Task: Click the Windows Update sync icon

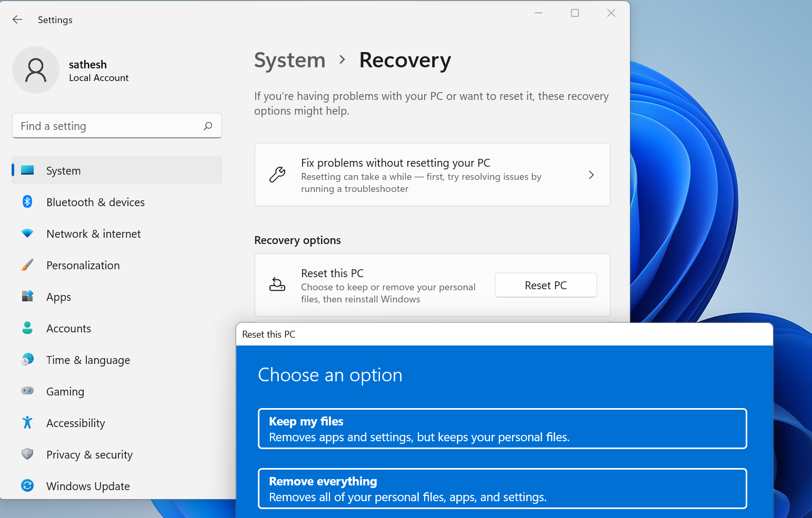Action: click(x=27, y=485)
